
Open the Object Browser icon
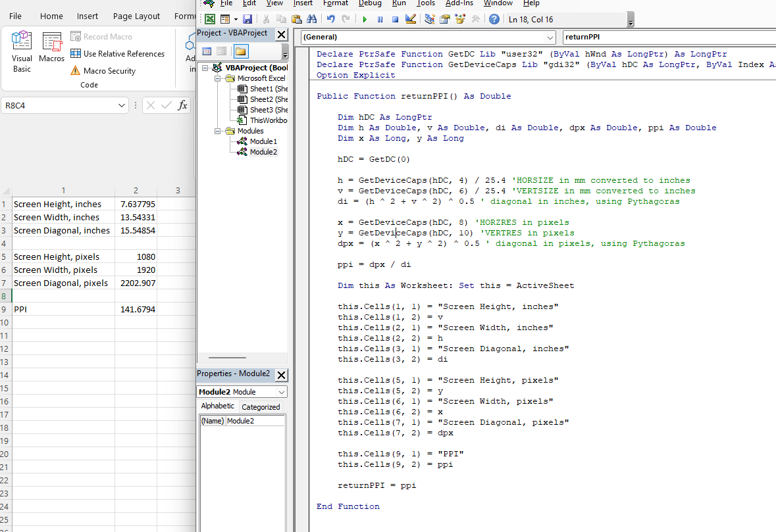[460, 19]
